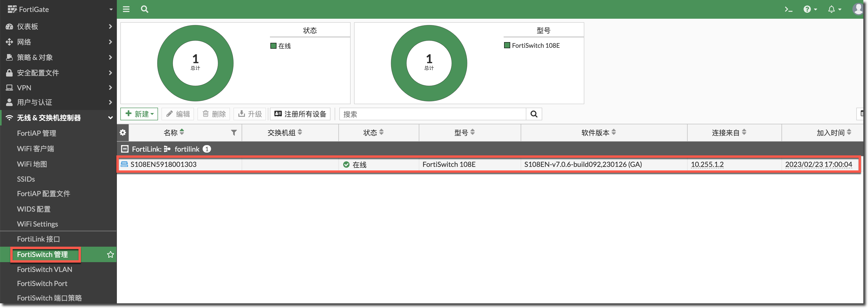Focus the 搜索 input field
868x308 pixels.
coord(433,114)
